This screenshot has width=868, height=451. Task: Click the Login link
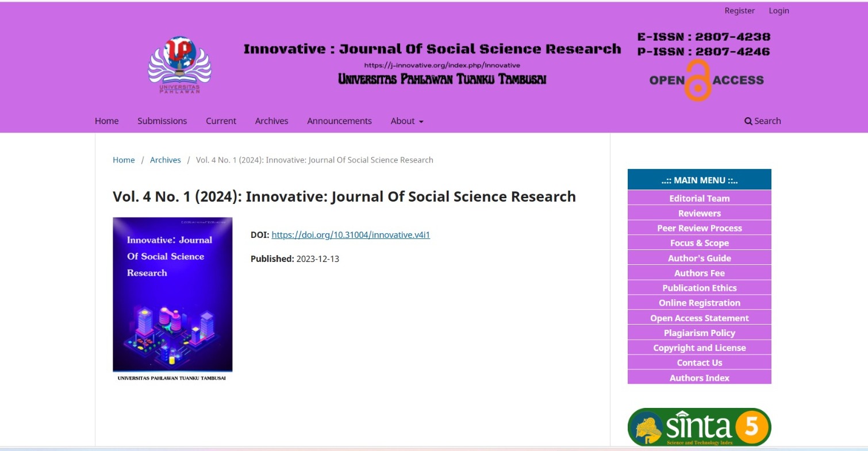click(779, 11)
